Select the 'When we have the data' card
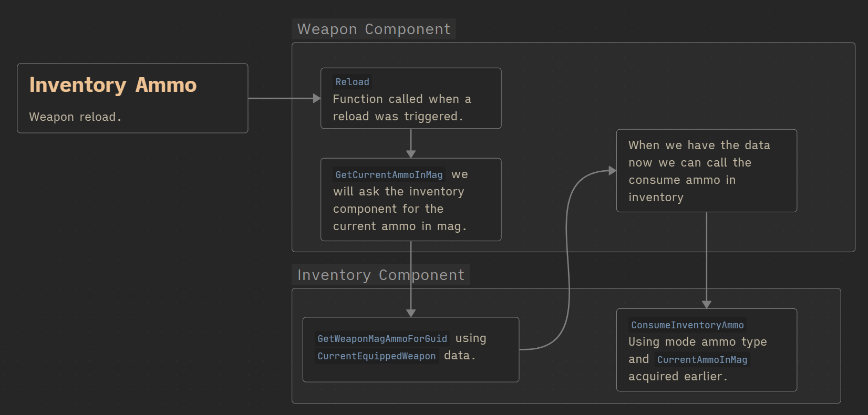The width and height of the screenshot is (868, 415). point(706,171)
